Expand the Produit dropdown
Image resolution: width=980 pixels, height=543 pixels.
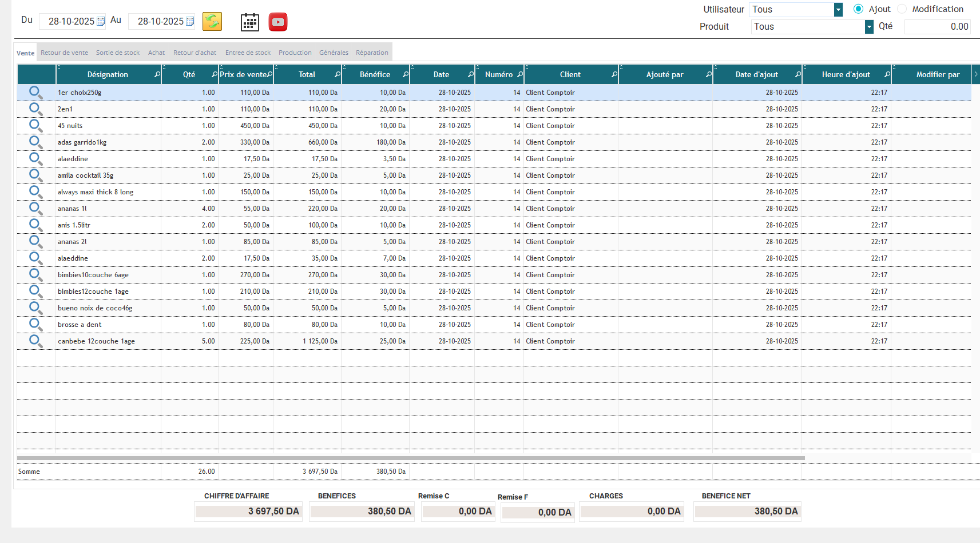tap(869, 27)
